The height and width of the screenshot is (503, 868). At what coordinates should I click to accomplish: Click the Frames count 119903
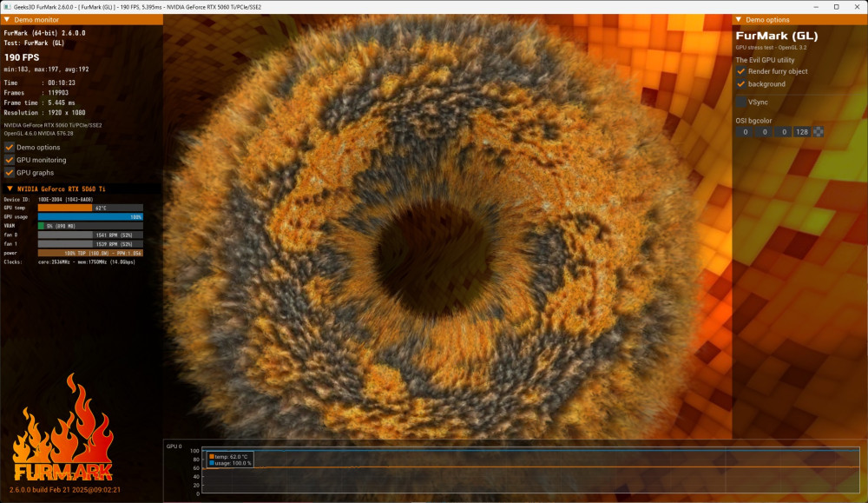(58, 92)
